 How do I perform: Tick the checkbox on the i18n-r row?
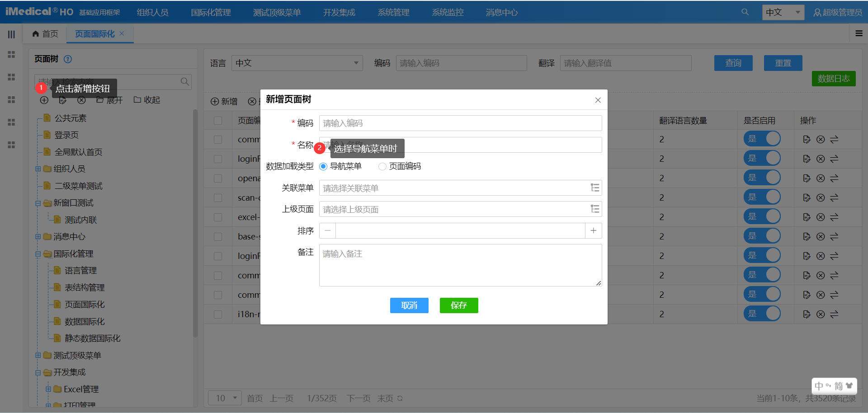[218, 314]
